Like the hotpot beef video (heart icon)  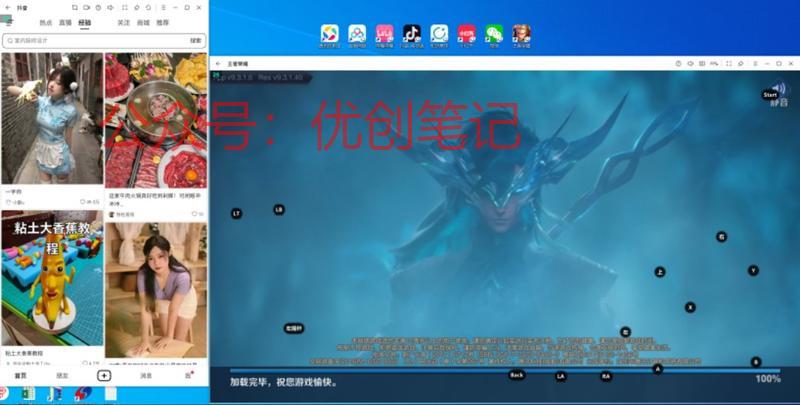click(x=194, y=214)
